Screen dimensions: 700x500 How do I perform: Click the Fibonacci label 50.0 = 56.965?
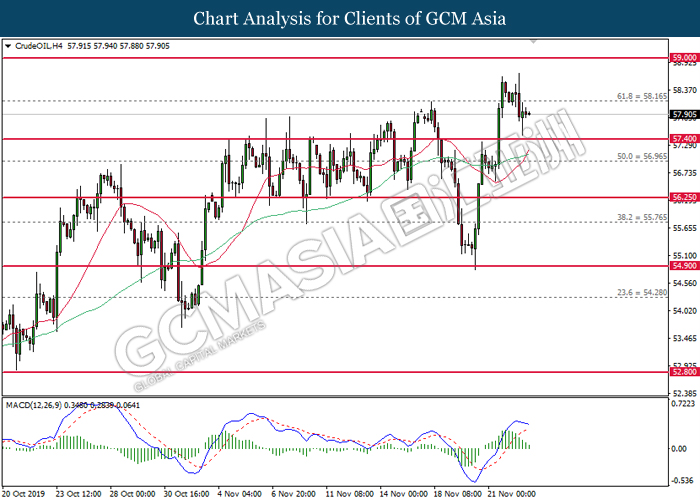click(x=642, y=156)
